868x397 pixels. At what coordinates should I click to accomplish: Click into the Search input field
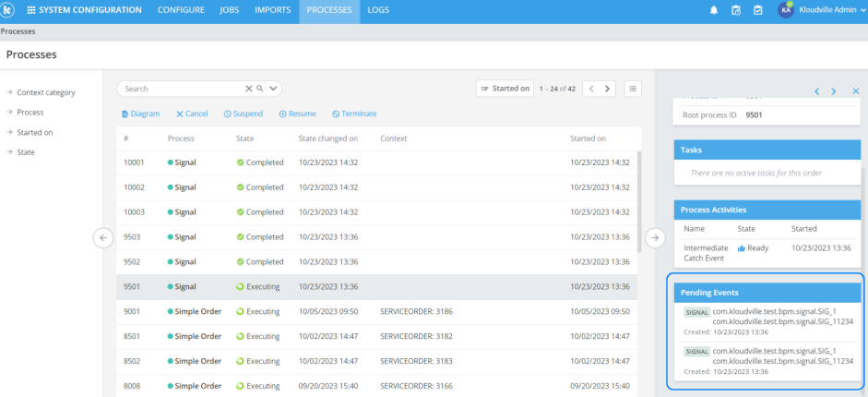click(183, 89)
